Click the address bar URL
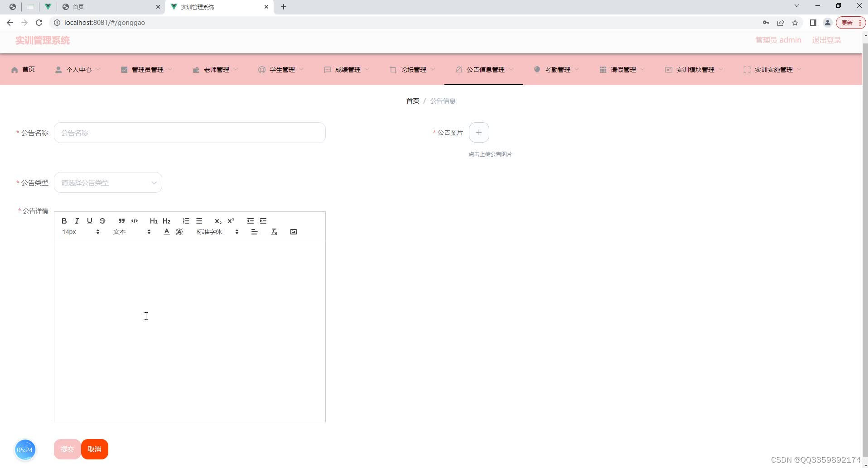868x468 pixels. pyautogui.click(x=105, y=23)
